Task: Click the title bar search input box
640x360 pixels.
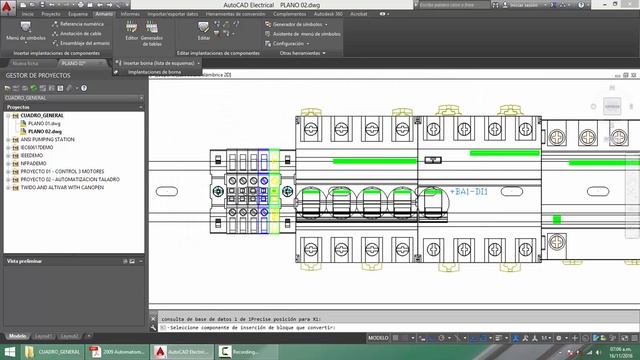Action: pyautogui.click(x=454, y=5)
